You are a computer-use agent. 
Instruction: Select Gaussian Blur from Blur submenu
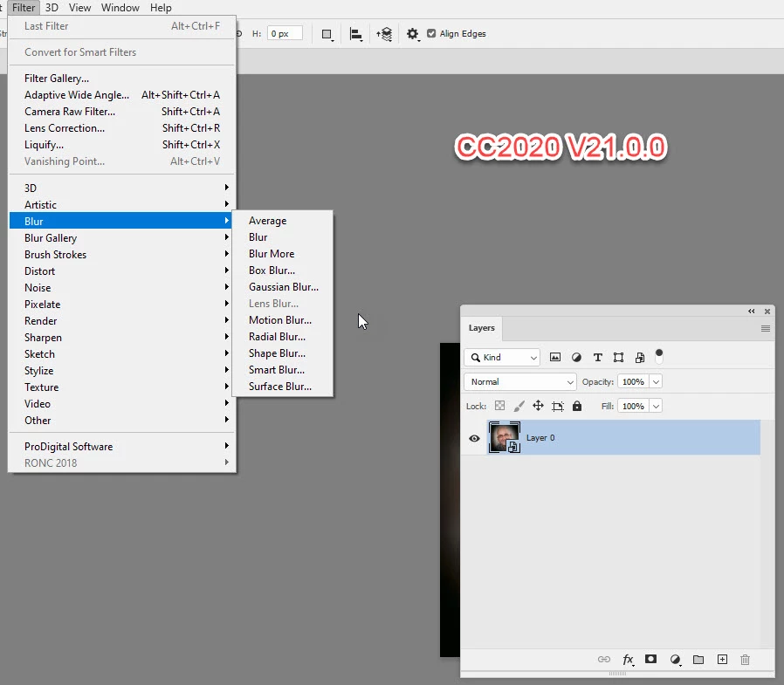[x=283, y=287]
